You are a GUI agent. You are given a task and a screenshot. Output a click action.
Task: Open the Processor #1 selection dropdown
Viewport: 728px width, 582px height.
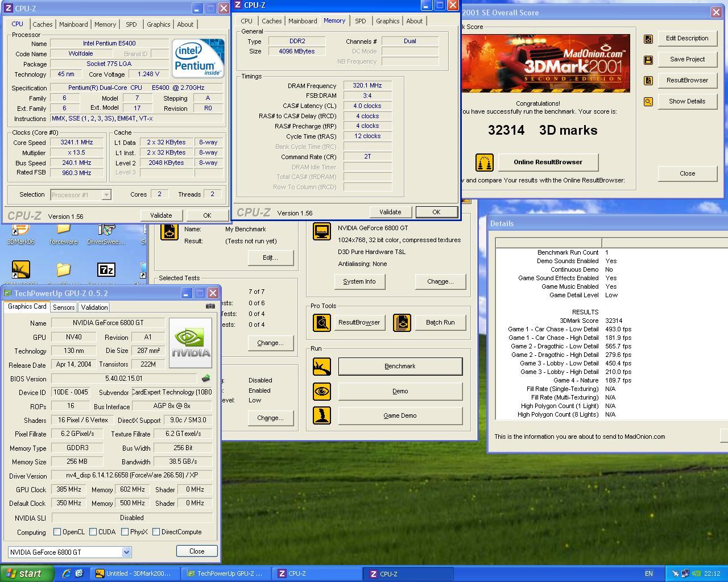tap(106, 195)
